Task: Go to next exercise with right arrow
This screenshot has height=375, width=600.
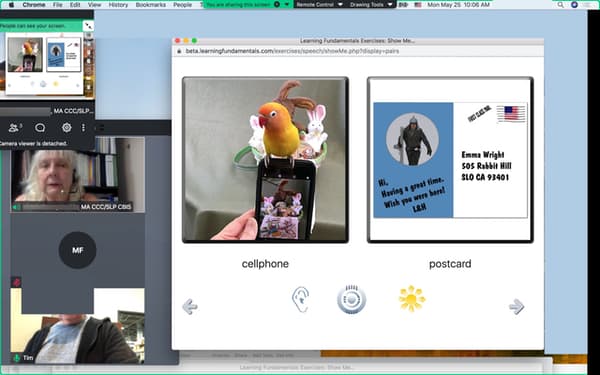Action: tap(517, 307)
